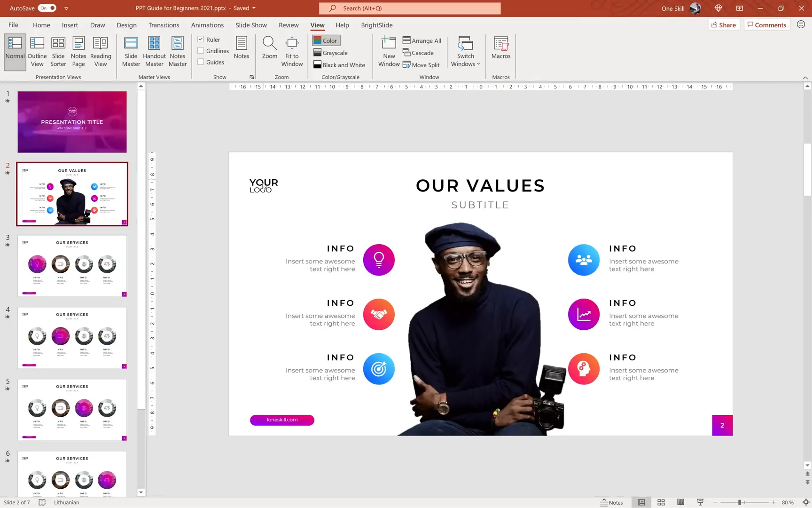Screen dimensions: 812x508
Task: Select slide 4 thumbnail
Action: point(72,338)
